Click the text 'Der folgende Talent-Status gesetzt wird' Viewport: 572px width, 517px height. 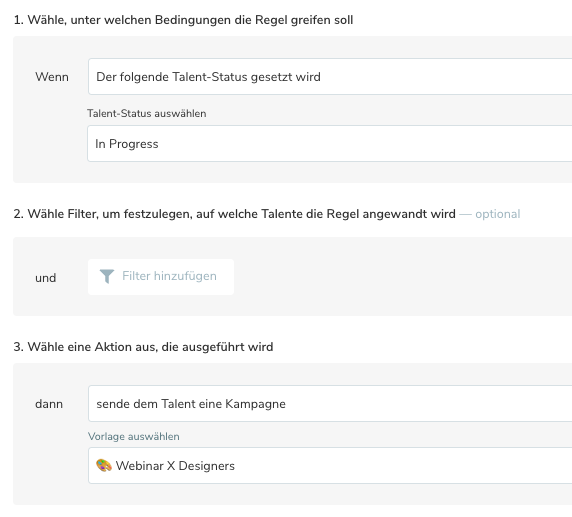click(208, 77)
